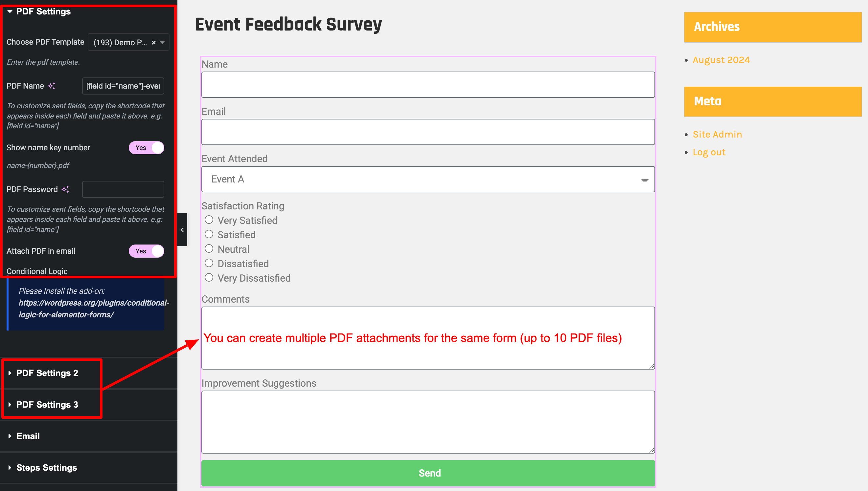Expand the Email section

click(28, 436)
